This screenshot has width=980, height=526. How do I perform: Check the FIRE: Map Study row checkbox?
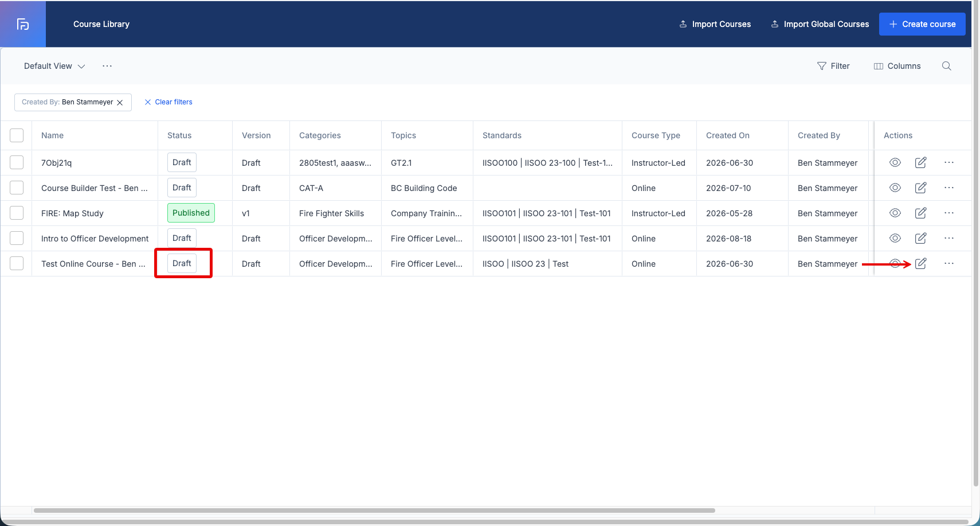click(x=17, y=213)
